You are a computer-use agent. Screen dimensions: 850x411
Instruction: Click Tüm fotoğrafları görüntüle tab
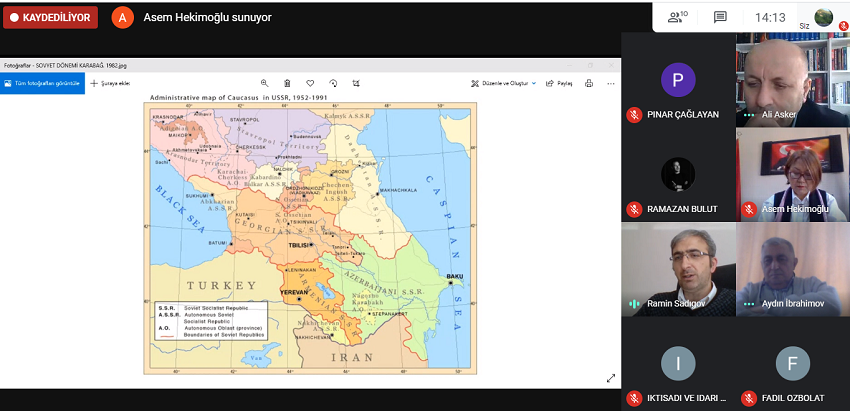click(42, 83)
